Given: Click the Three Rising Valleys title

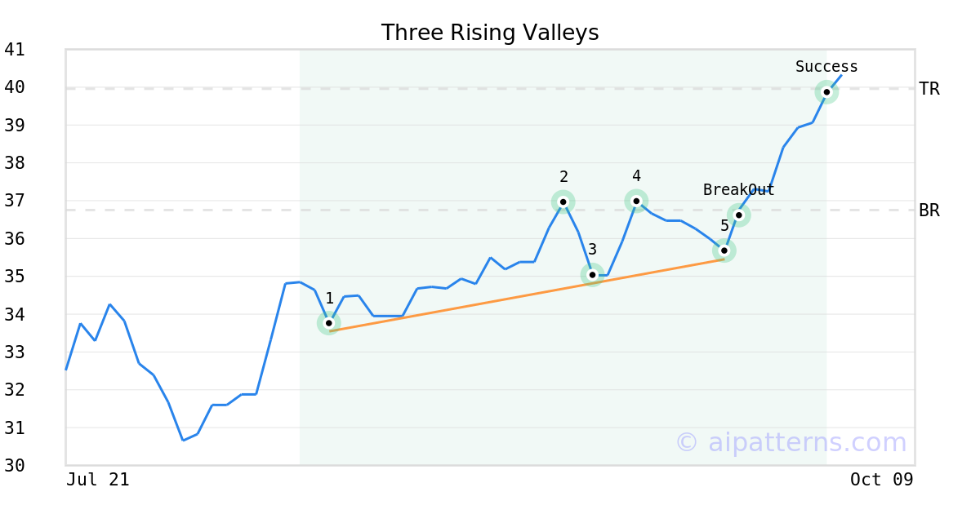Looking at the screenshot, I should (490, 33).
